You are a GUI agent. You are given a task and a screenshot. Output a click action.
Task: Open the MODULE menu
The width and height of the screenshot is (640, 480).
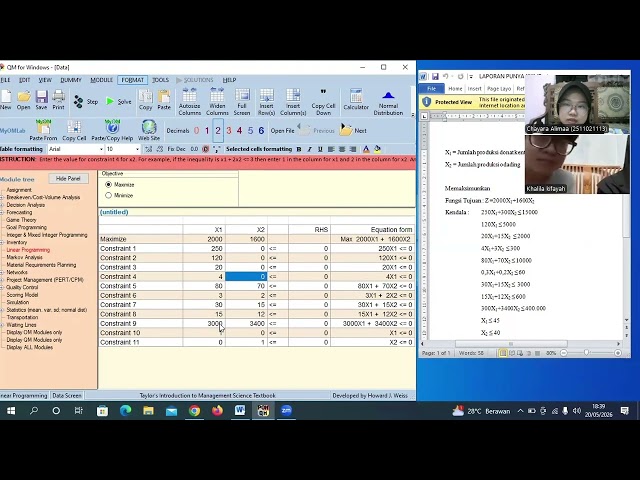101,80
